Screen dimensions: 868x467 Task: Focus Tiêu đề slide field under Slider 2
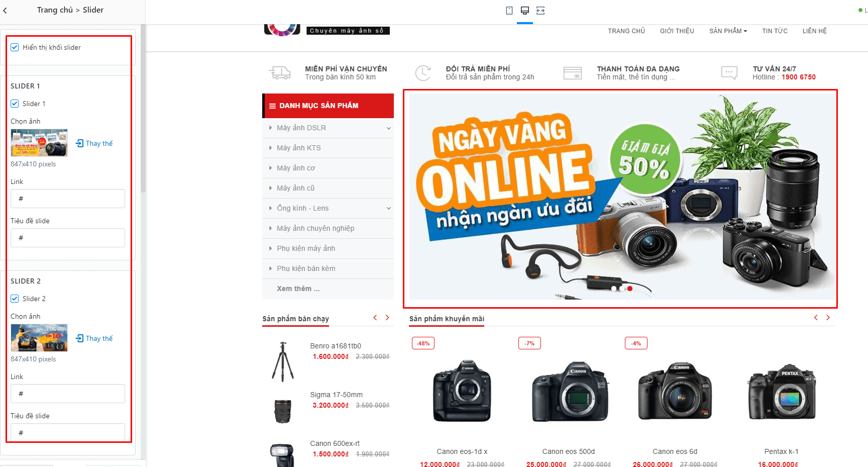click(68, 433)
